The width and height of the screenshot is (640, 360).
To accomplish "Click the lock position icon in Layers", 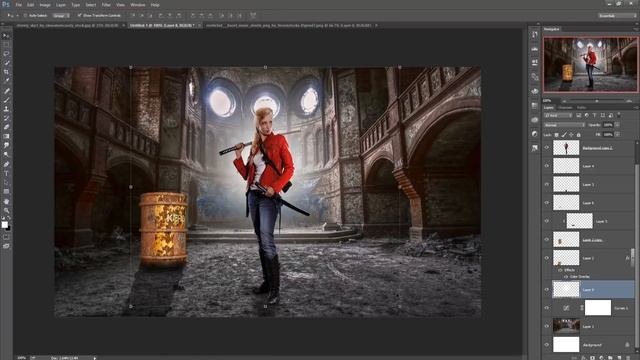I will click(x=571, y=135).
